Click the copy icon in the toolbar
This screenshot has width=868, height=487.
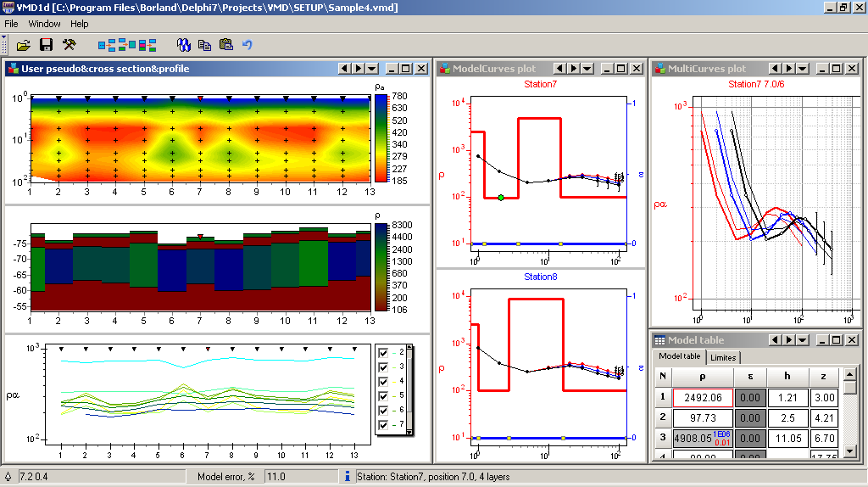click(x=204, y=44)
